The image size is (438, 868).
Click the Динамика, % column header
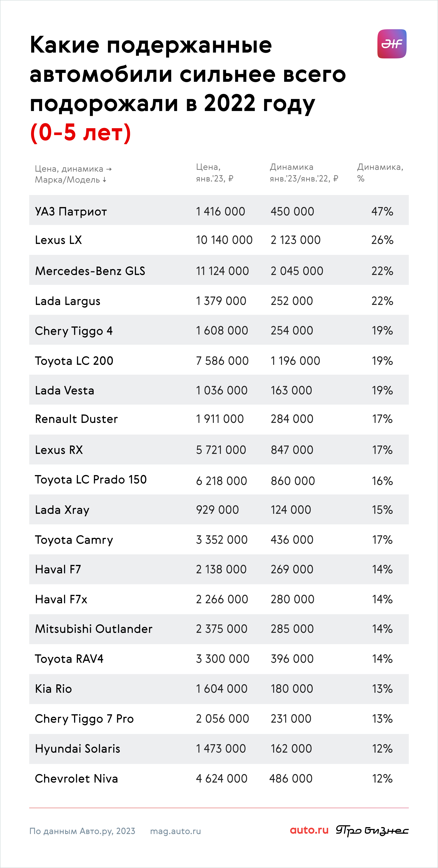(x=380, y=173)
